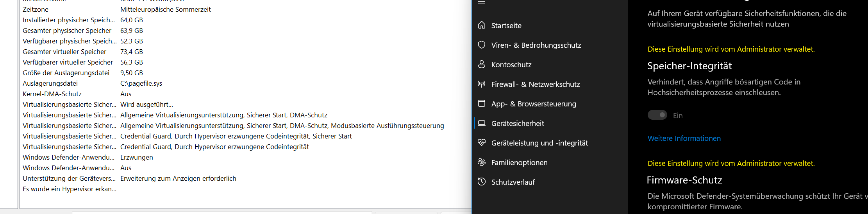The image size is (868, 214).
Task: Select the Gesamter virtueller Speicher row
Action: (64, 52)
